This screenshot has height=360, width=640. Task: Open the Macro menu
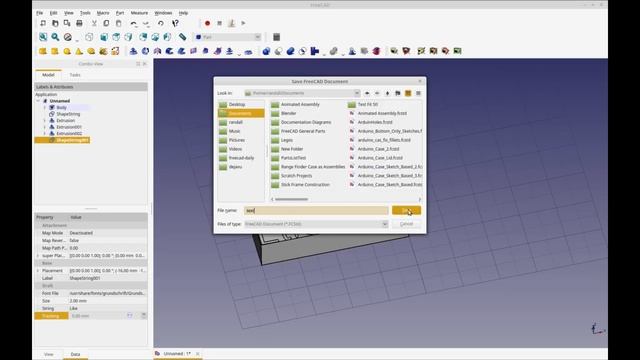(103, 13)
